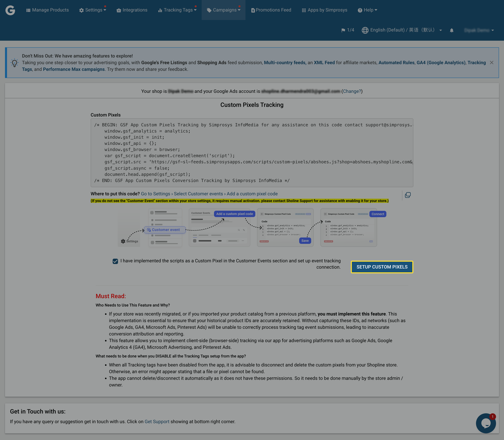Viewport: 504px width, 440px height.
Task: Open the notifications bell icon
Action: 451,30
